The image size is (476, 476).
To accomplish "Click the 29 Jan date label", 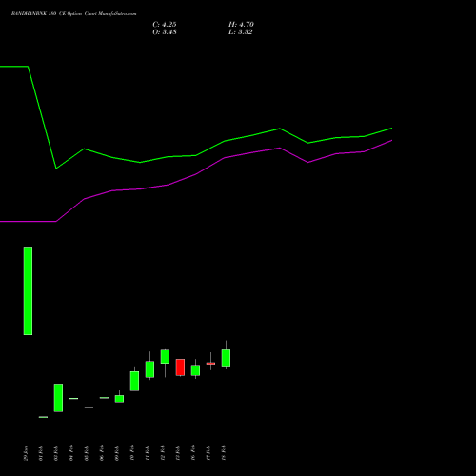I will (x=26, y=453).
